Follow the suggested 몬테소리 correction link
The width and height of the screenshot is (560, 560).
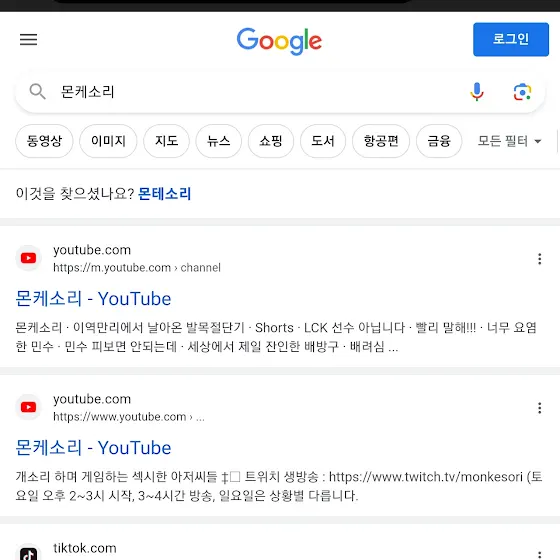point(165,194)
